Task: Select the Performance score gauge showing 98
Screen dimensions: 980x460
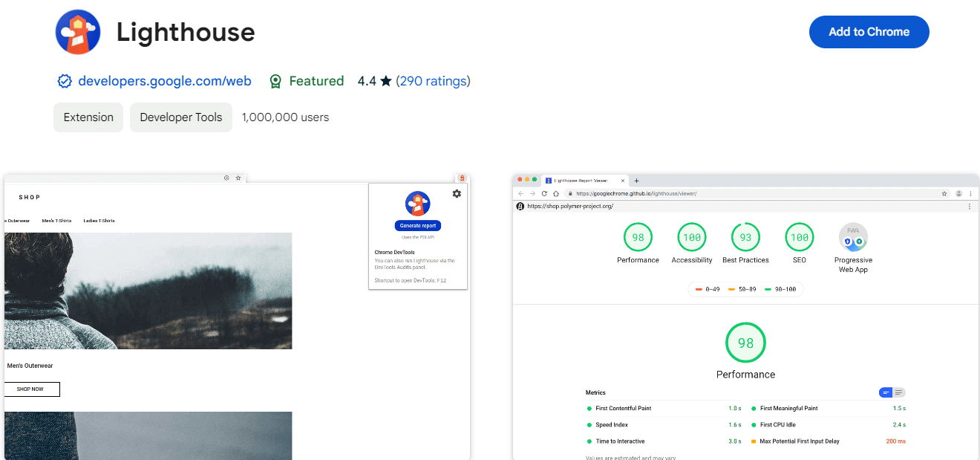Action: (638, 237)
